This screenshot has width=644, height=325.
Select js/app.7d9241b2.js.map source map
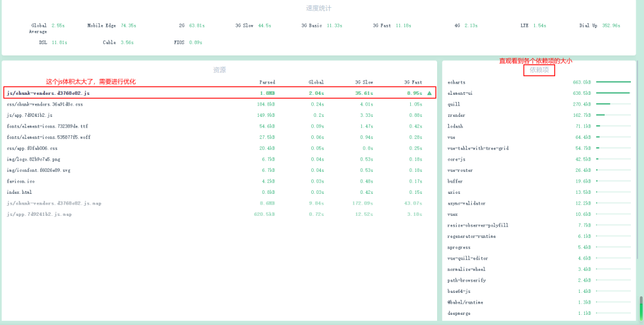click(39, 214)
